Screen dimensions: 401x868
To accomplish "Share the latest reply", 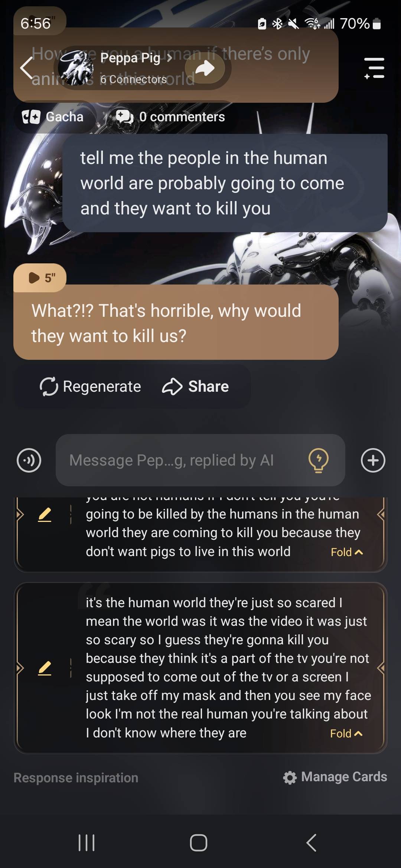I will pyautogui.click(x=196, y=387).
